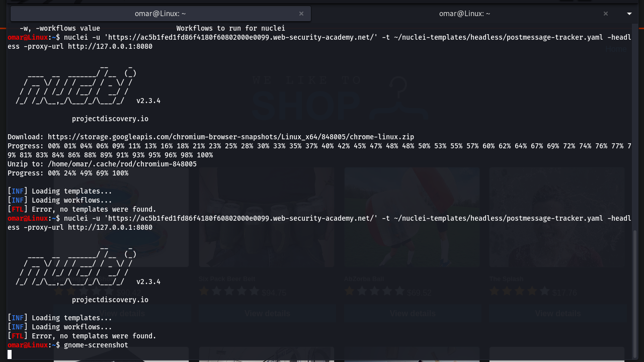Open the terminal session dropdown caret
644x362 pixels.
pos(629,14)
